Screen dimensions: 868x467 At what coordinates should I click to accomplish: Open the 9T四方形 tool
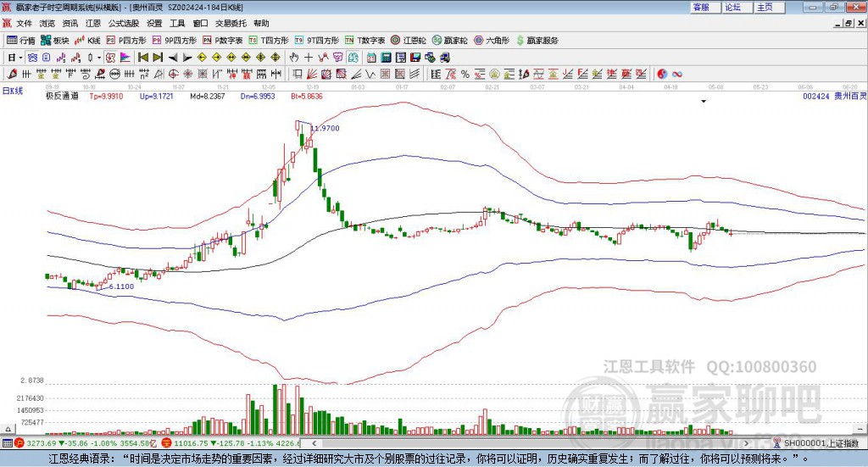[x=317, y=41]
